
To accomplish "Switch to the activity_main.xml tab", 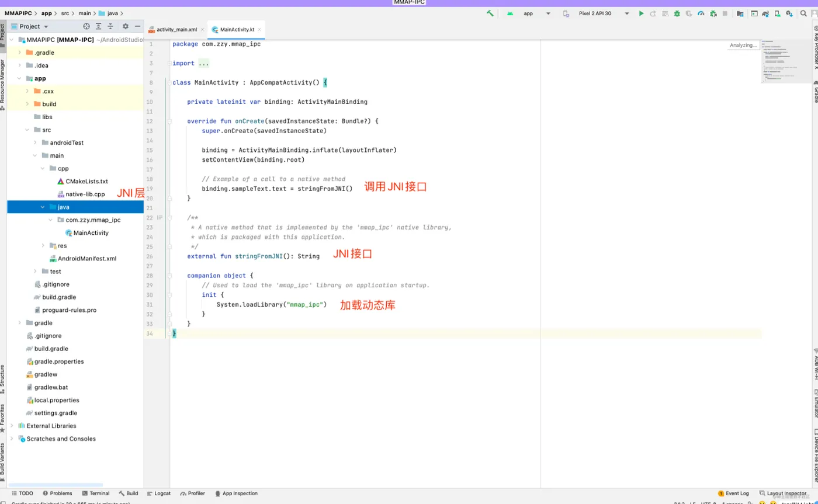I will pyautogui.click(x=176, y=29).
